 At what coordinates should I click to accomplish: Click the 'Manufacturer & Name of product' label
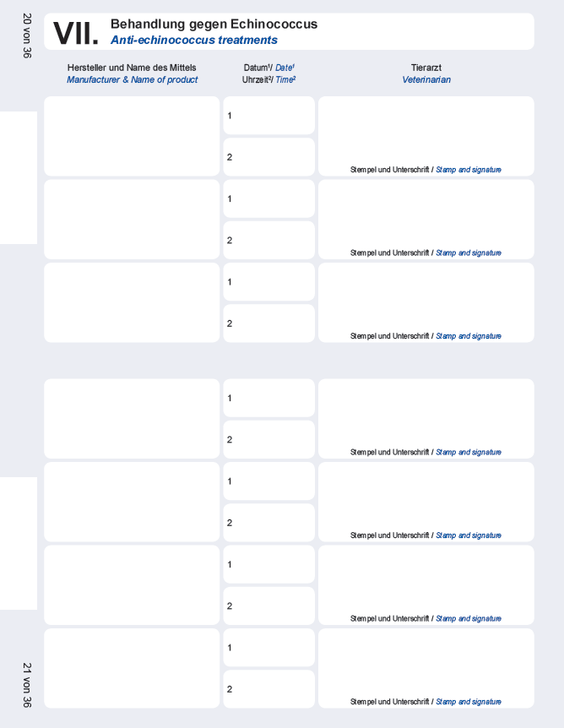point(132,80)
